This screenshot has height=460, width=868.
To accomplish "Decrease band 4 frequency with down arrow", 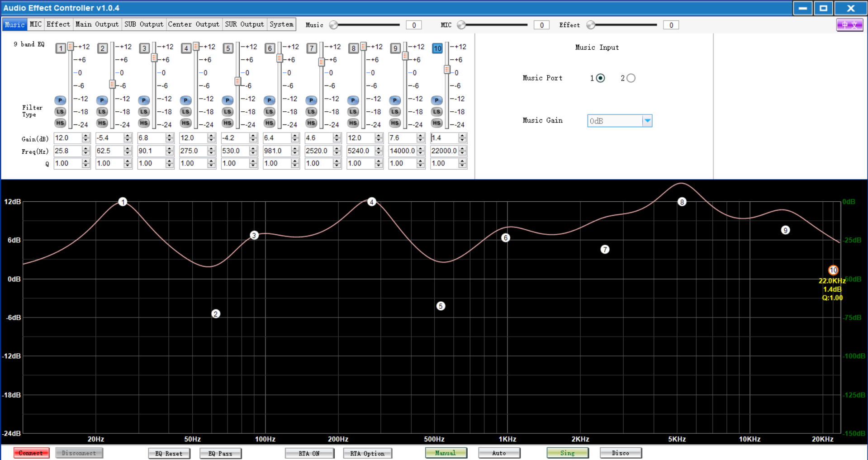I will [211, 153].
